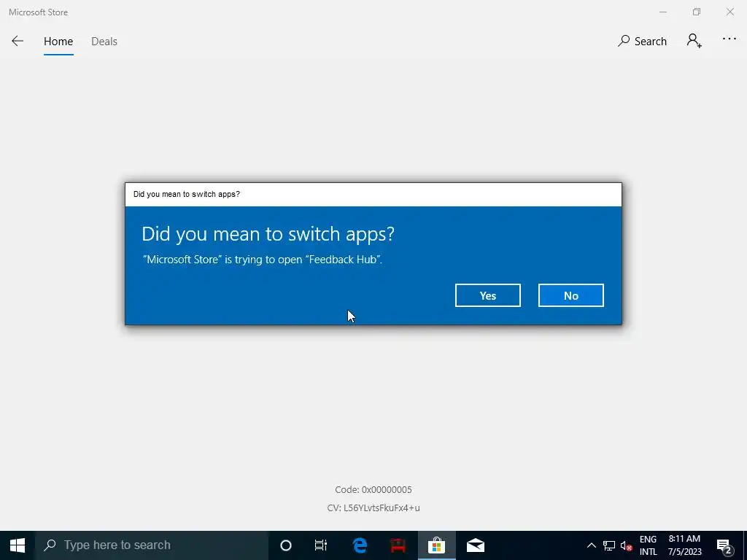Open the red app icon on taskbar
The image size is (747, 560).
click(398, 545)
